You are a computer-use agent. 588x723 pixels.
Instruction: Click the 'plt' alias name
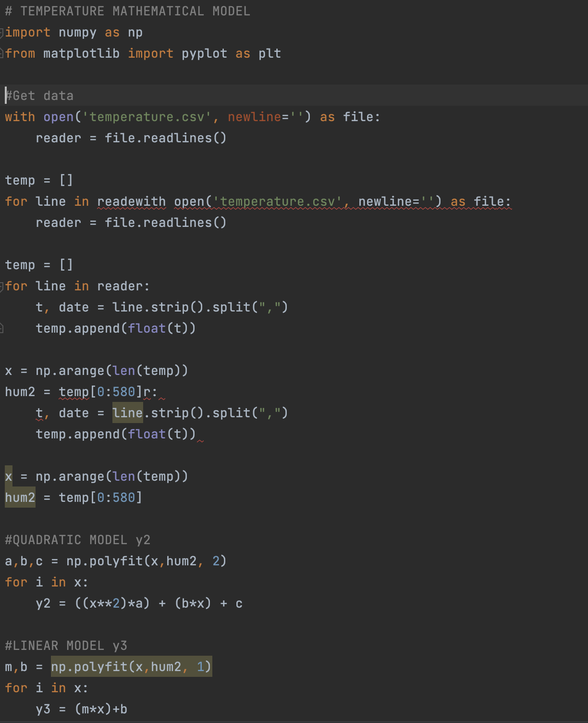tap(269, 54)
